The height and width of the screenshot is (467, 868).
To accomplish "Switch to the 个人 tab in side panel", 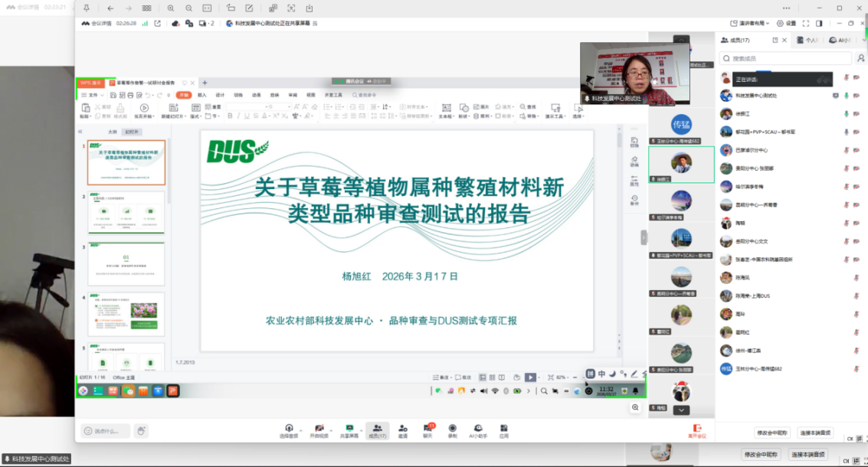I will coord(807,41).
